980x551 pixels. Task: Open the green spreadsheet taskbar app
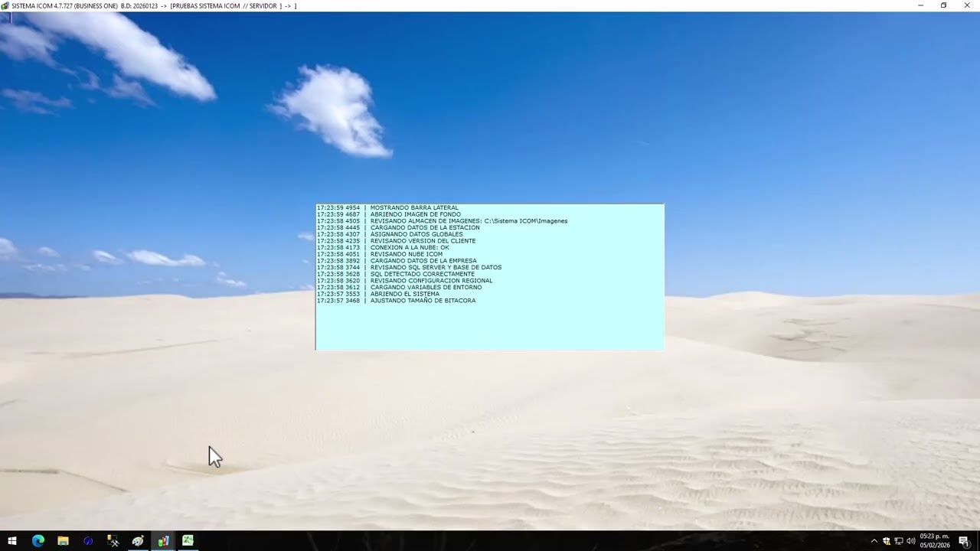[188, 541]
